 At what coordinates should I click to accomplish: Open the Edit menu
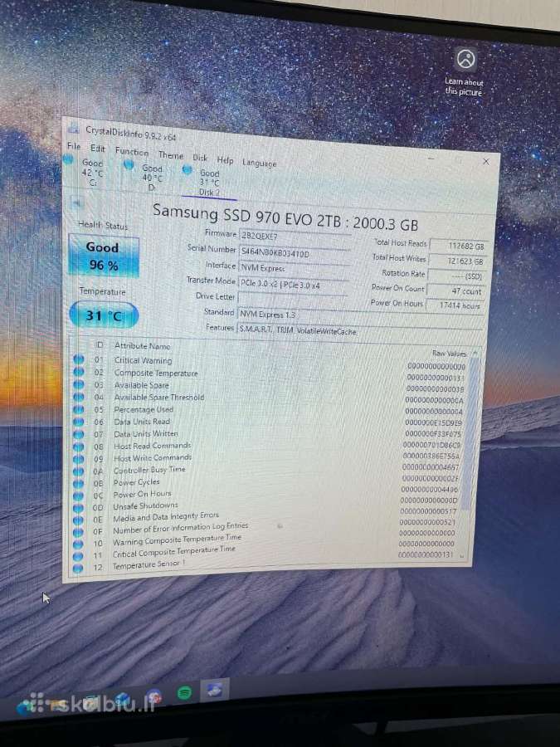pyautogui.click(x=98, y=149)
